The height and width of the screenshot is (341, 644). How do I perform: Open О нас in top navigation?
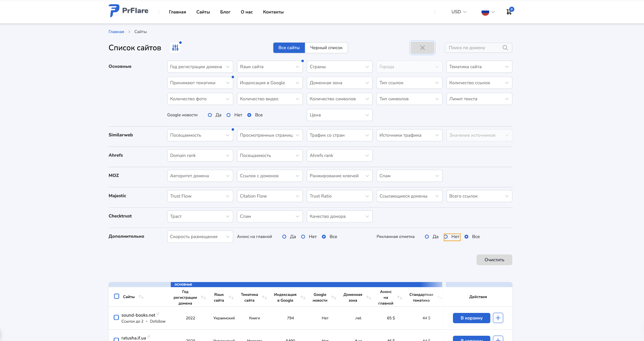click(x=247, y=12)
